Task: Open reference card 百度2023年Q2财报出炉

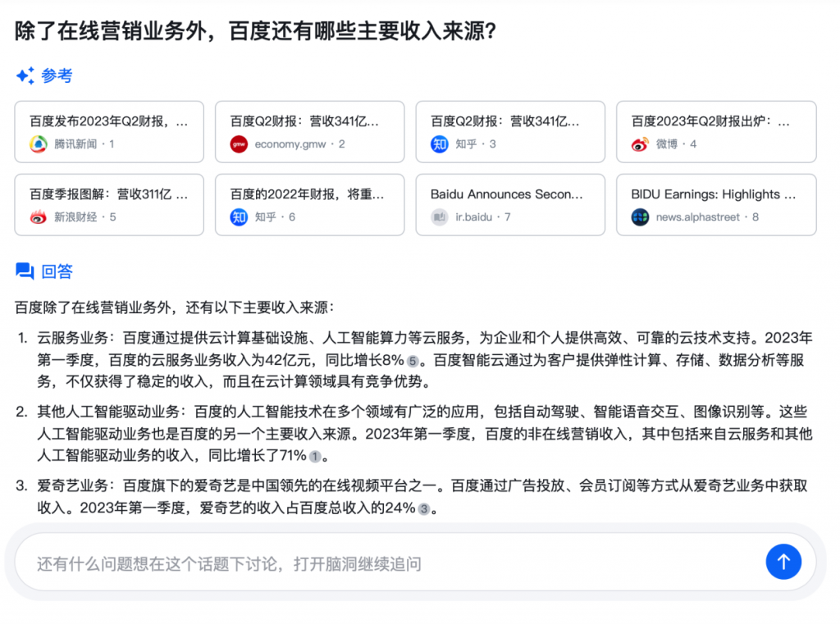Action: pyautogui.click(x=716, y=132)
